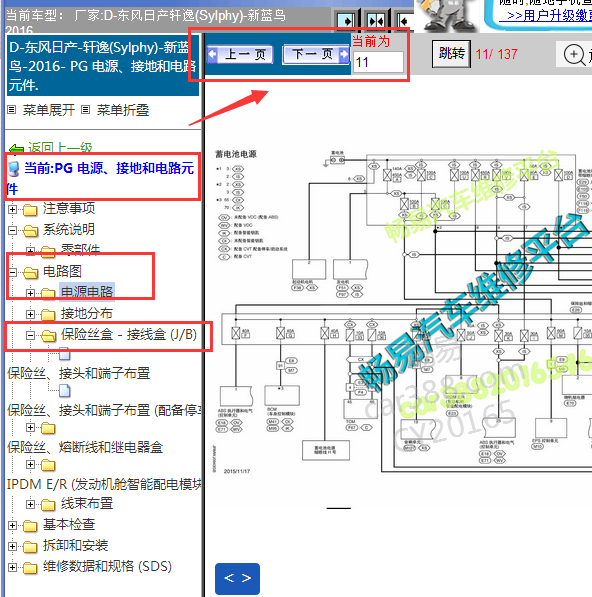The image size is (592, 597).
Task: Click the folder icon beside 基本检查
Action: click(30, 526)
